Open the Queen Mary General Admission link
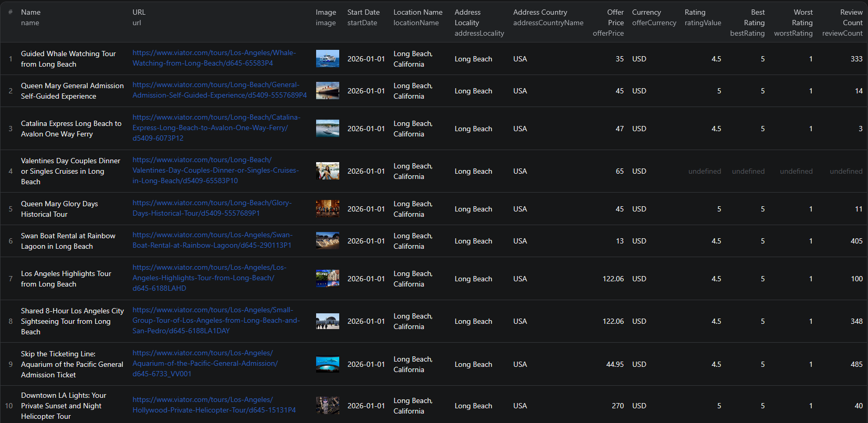The height and width of the screenshot is (423, 868). pos(219,90)
